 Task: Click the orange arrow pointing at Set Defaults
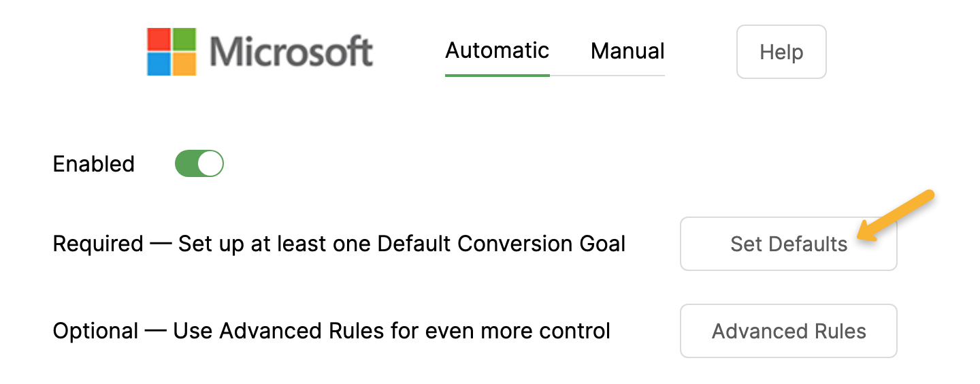click(897, 215)
